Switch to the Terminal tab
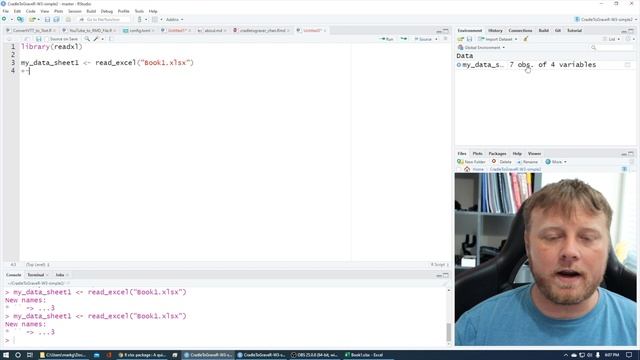The height and width of the screenshot is (360, 640). [36, 275]
